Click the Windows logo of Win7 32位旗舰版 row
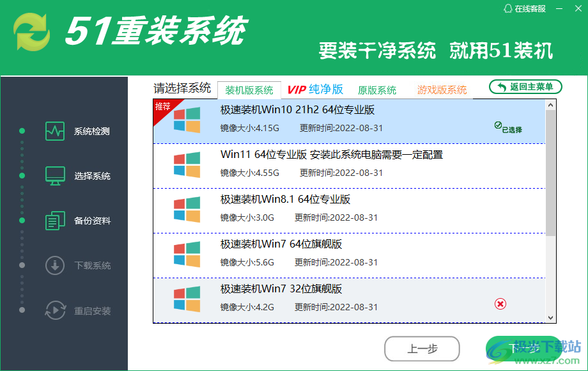The image size is (588, 371). coord(187,299)
